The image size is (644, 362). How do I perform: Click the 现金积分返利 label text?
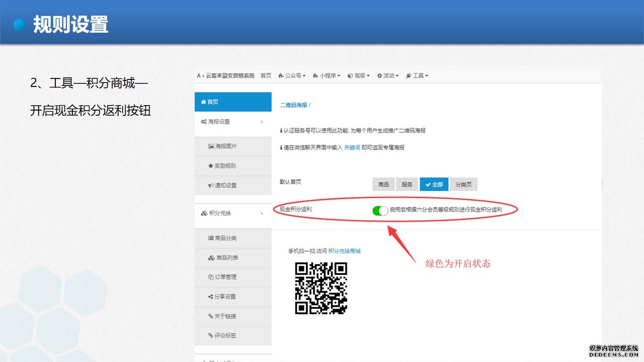(x=296, y=209)
